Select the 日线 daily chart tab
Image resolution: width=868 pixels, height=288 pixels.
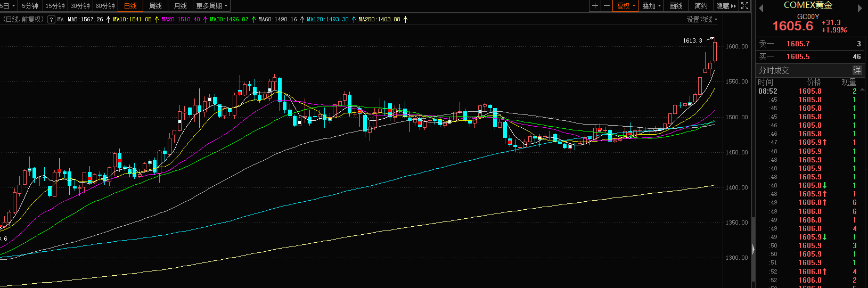[x=130, y=6]
